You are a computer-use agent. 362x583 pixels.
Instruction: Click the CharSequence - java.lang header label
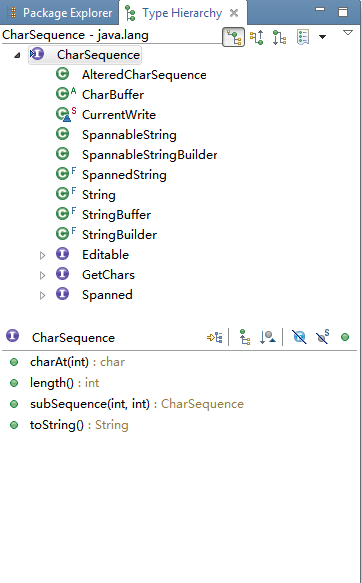click(x=75, y=35)
